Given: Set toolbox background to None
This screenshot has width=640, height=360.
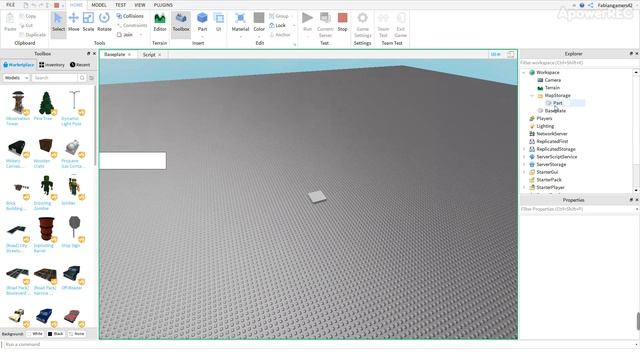Looking at the screenshot, I should click(x=77, y=333).
